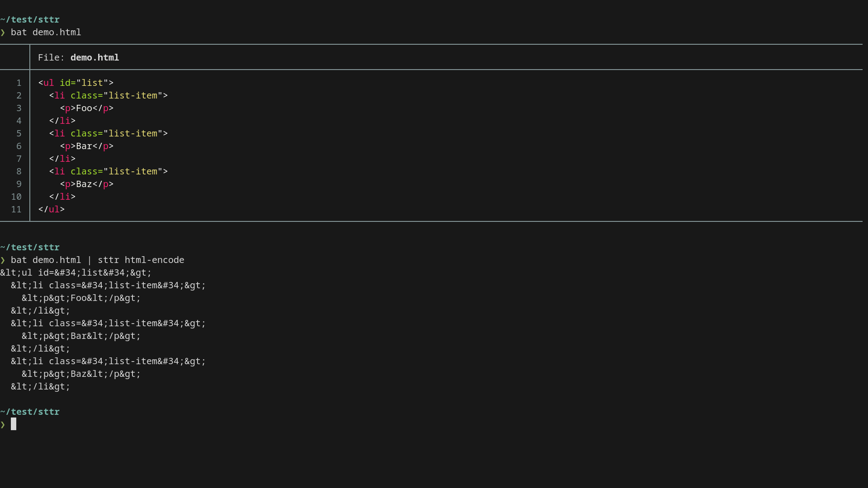
Task: Click the 'ul' tag on line 1
Action: coord(48,83)
